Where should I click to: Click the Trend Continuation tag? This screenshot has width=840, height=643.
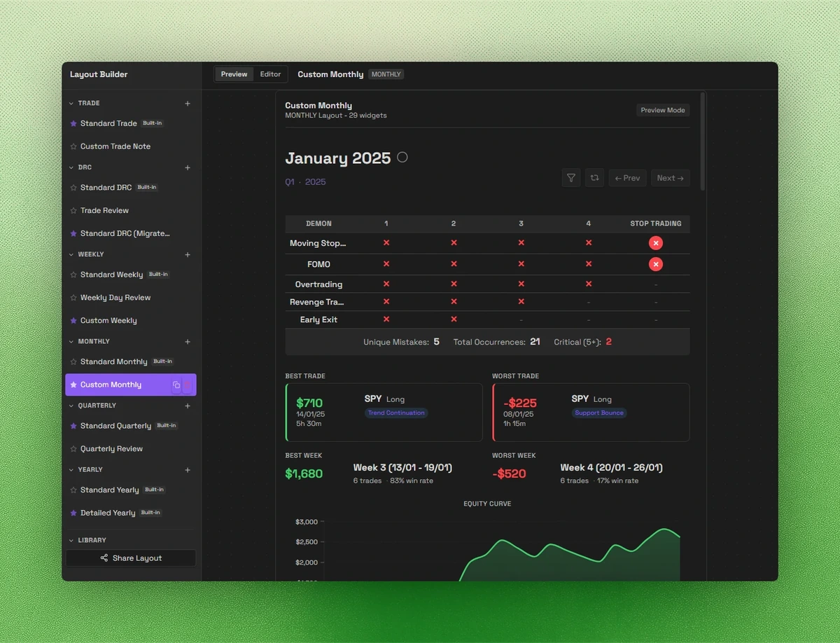coord(396,413)
